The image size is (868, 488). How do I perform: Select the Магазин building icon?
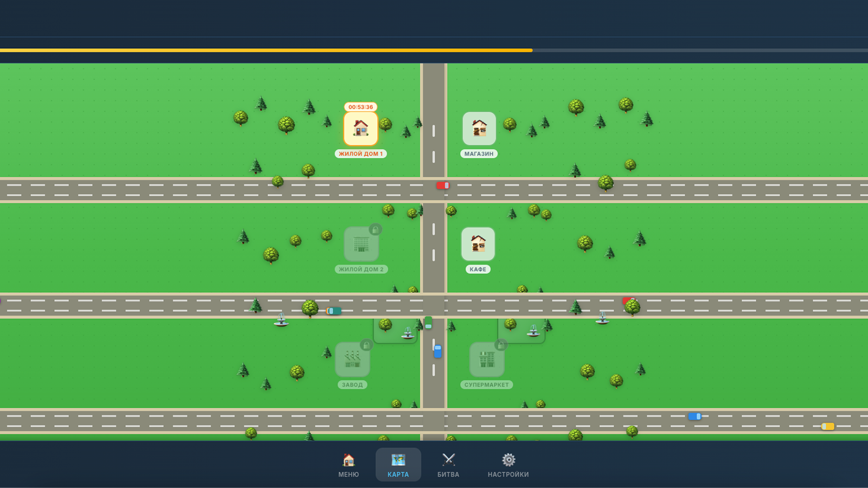(x=478, y=129)
